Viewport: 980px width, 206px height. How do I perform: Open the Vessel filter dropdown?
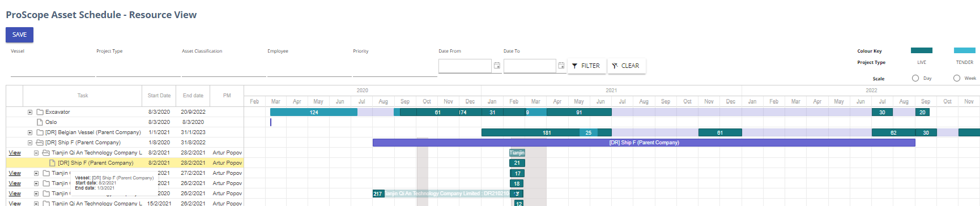pyautogui.click(x=53, y=67)
